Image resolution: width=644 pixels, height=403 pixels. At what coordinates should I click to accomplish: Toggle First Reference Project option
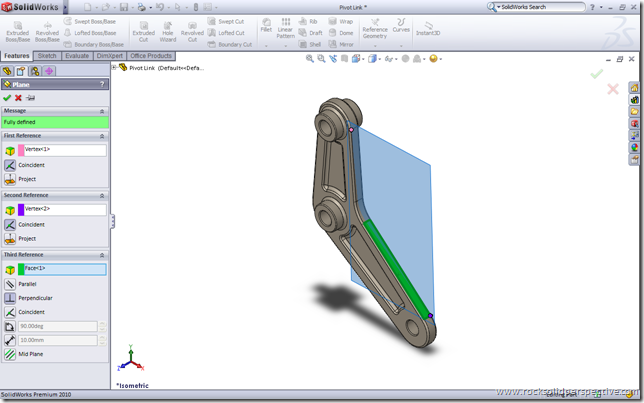(x=10, y=179)
